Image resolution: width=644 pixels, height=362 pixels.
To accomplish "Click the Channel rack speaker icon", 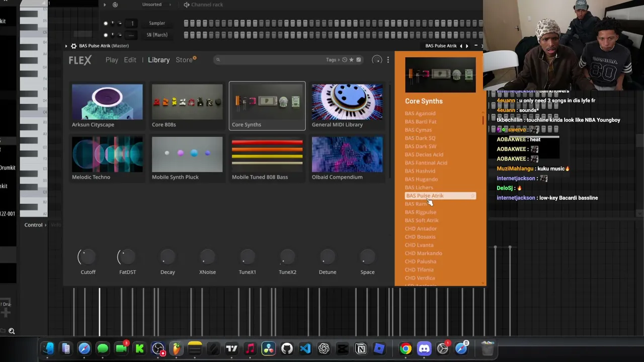I will (x=187, y=5).
